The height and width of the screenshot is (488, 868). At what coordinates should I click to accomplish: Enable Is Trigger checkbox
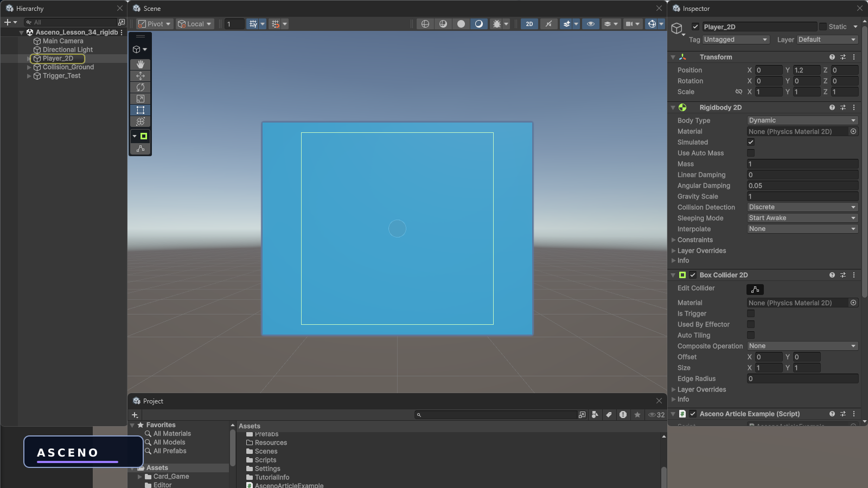pyautogui.click(x=751, y=313)
